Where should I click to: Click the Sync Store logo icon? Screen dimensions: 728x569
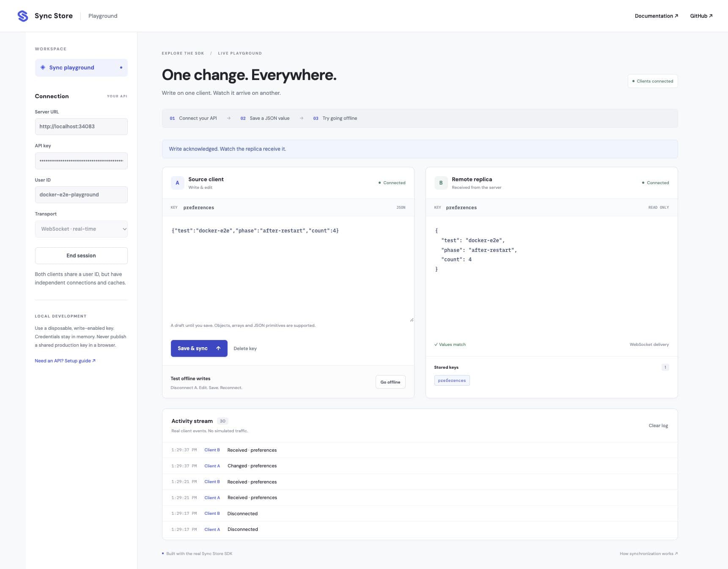(23, 16)
